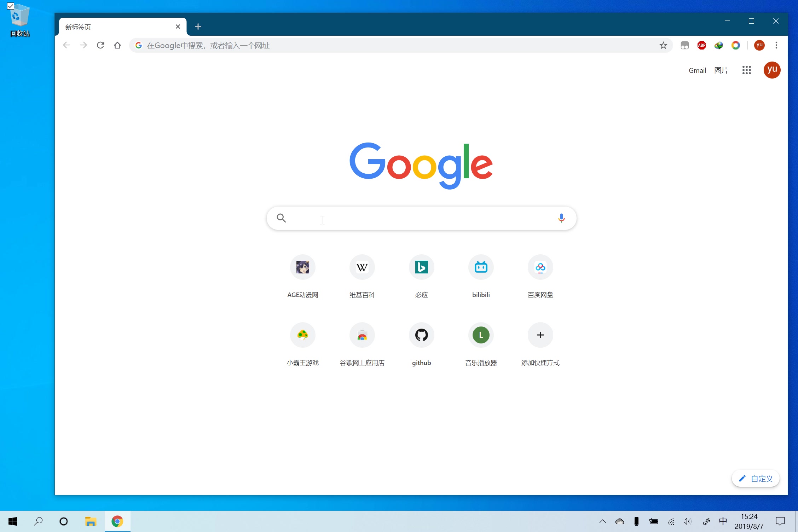
Task: Open the Adblock Plus extension icon
Action: coord(702,45)
